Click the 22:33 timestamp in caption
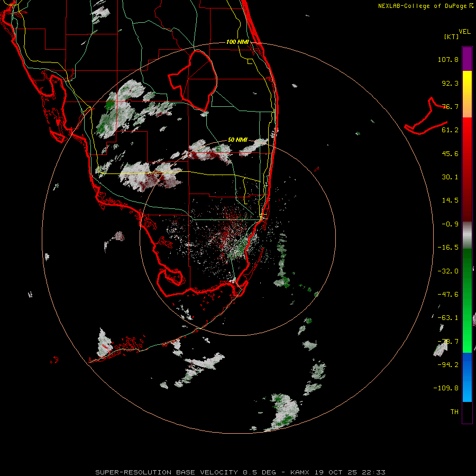476x476 pixels. click(x=373, y=472)
